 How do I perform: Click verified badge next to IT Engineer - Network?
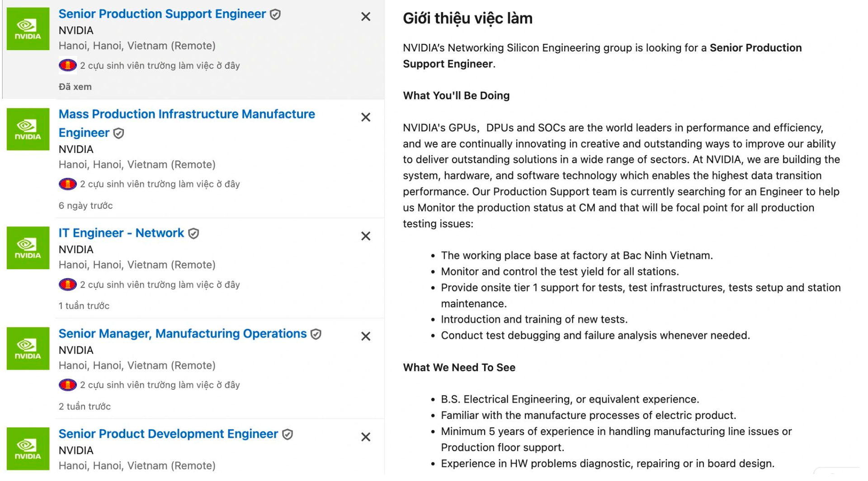pos(194,233)
